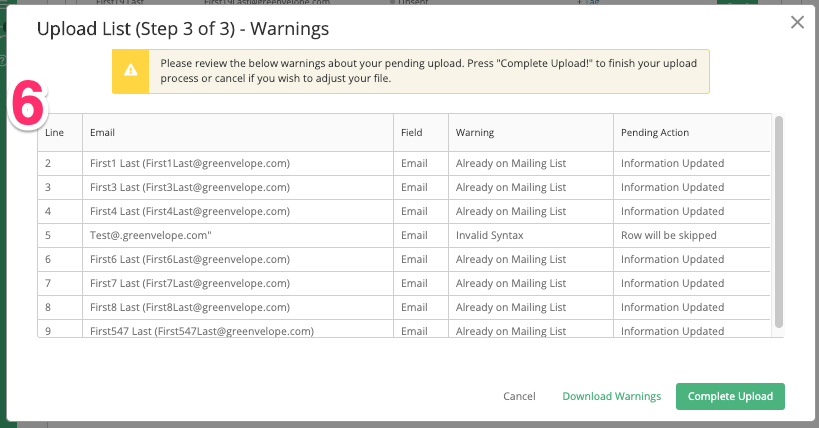This screenshot has height=428, width=819.
Task: Select the First6Last@greenvelope.com email cell
Action: pyautogui.click(x=238, y=260)
